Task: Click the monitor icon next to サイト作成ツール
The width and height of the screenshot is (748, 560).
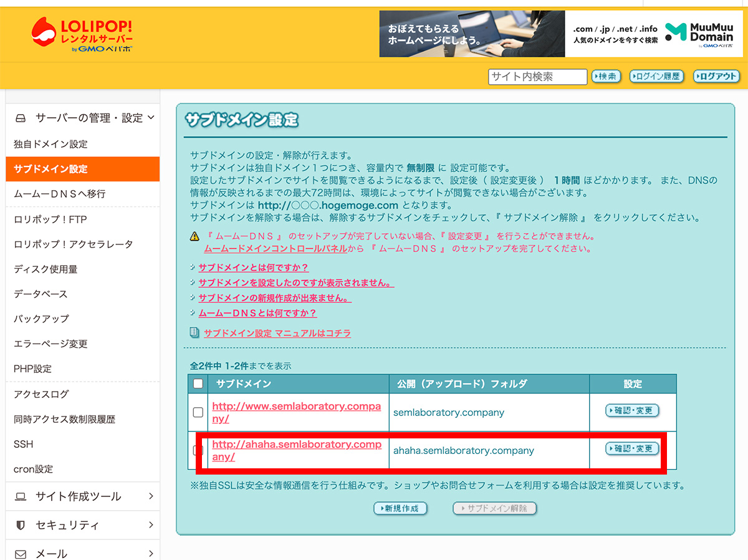Action: coord(19,496)
